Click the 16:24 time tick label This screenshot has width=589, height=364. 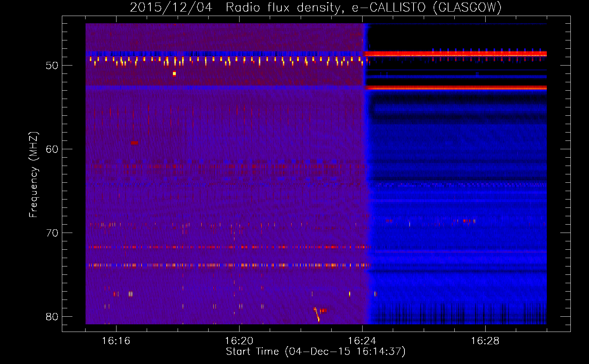[x=362, y=341]
